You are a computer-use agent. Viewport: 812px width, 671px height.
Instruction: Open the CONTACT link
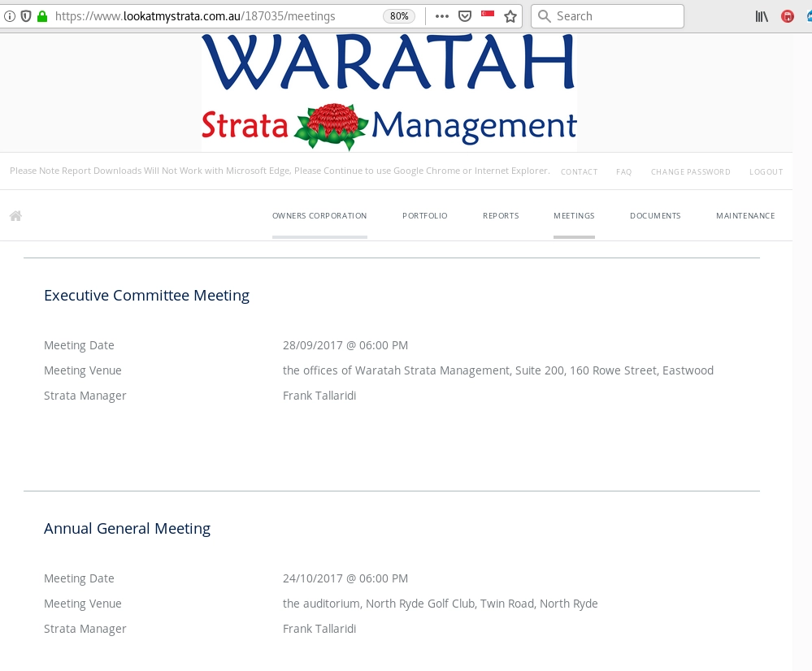coord(579,172)
